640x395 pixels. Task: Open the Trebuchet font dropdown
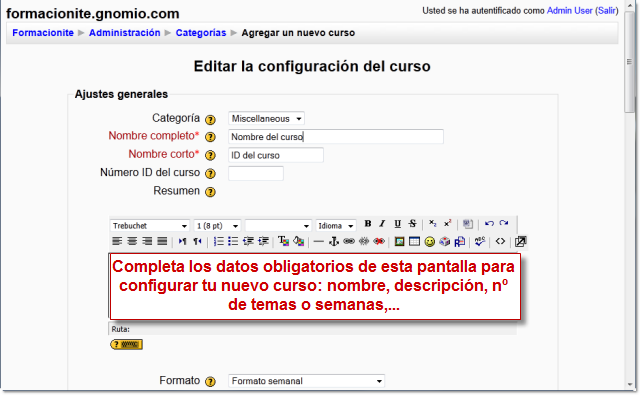pyautogui.click(x=149, y=226)
